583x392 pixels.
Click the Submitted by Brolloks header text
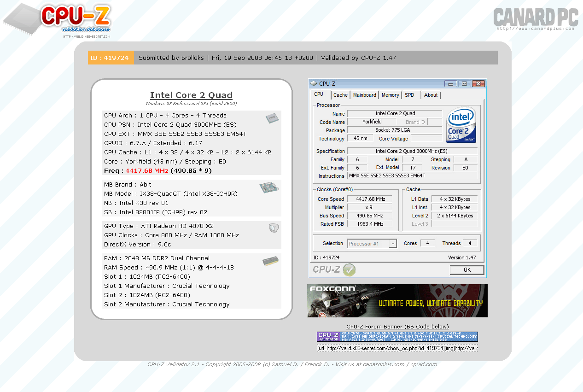171,58
